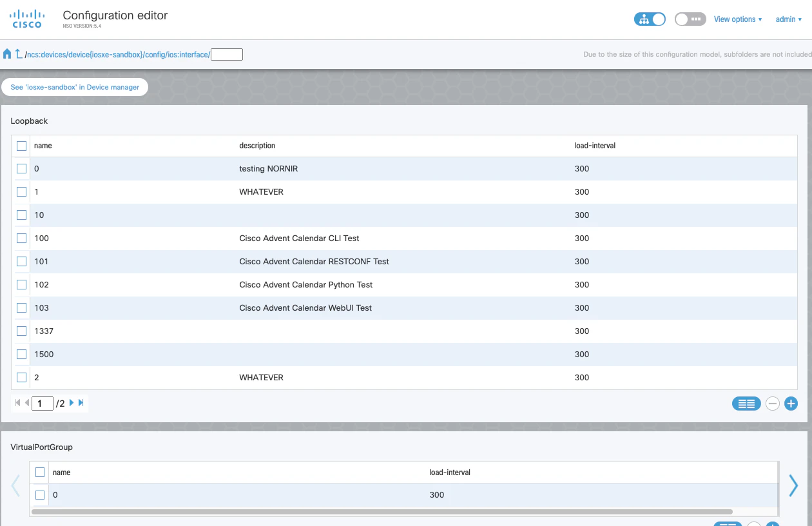This screenshot has height=526, width=812.
Task: Click VirtualPortGroup load-interval column header
Action: click(x=450, y=472)
